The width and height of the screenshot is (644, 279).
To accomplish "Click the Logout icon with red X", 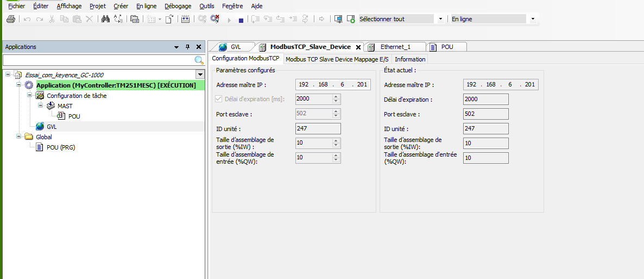I will click(x=214, y=19).
